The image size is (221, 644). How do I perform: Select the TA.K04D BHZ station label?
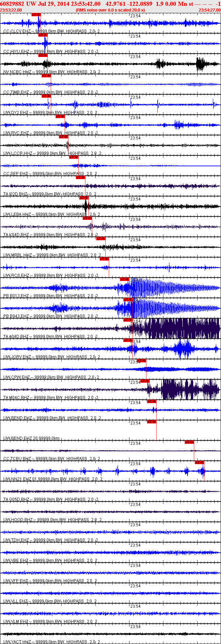(51, 235)
